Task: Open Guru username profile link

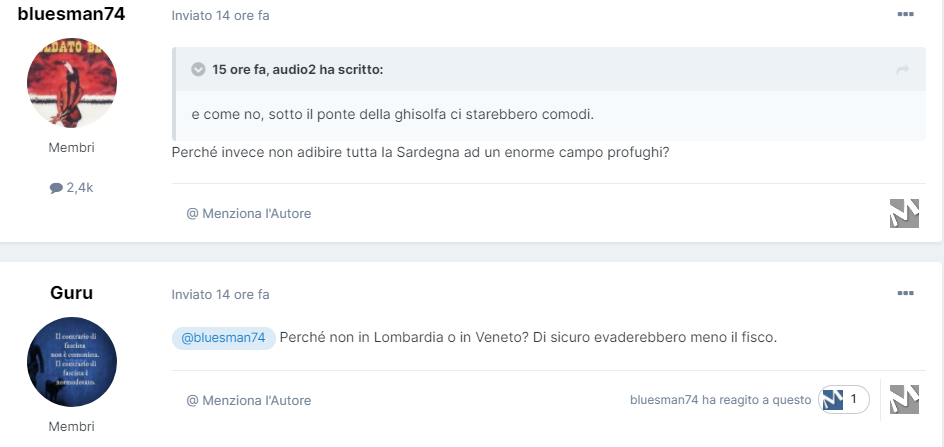Action: click(72, 293)
